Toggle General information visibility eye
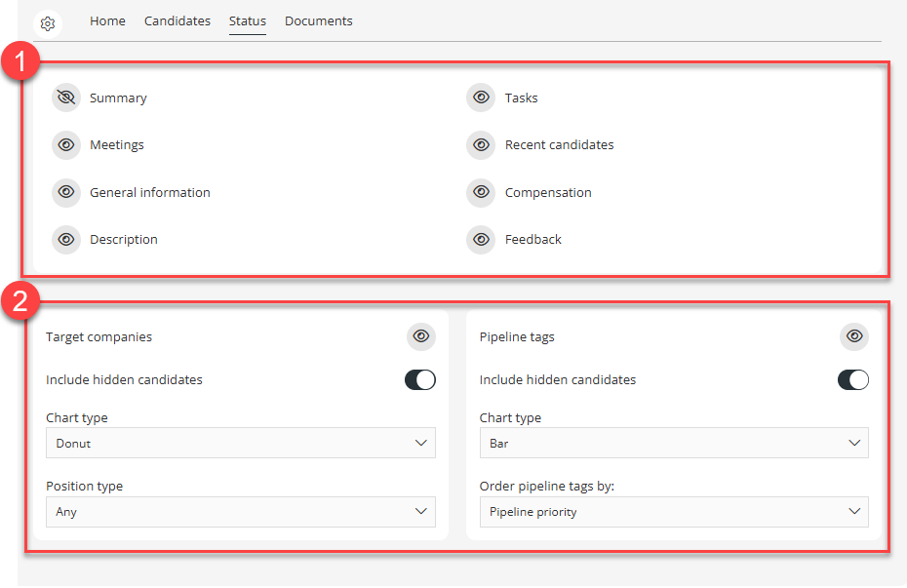The height and width of the screenshot is (588, 907). [66, 192]
